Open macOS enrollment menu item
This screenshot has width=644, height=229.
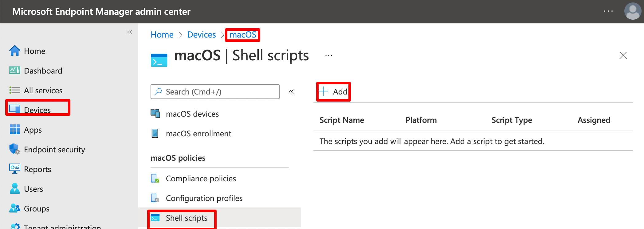pyautogui.click(x=198, y=134)
